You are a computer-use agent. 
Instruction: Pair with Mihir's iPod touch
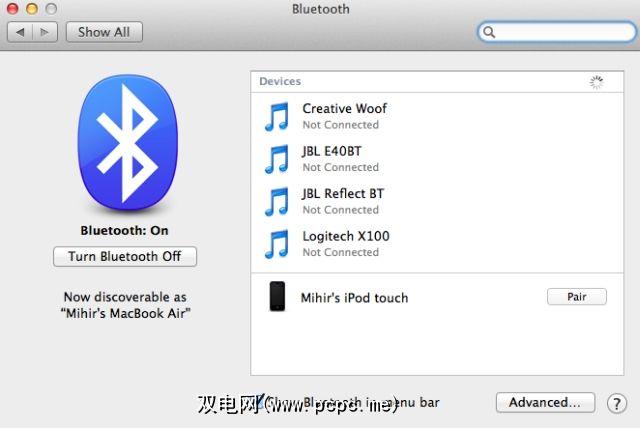point(576,297)
